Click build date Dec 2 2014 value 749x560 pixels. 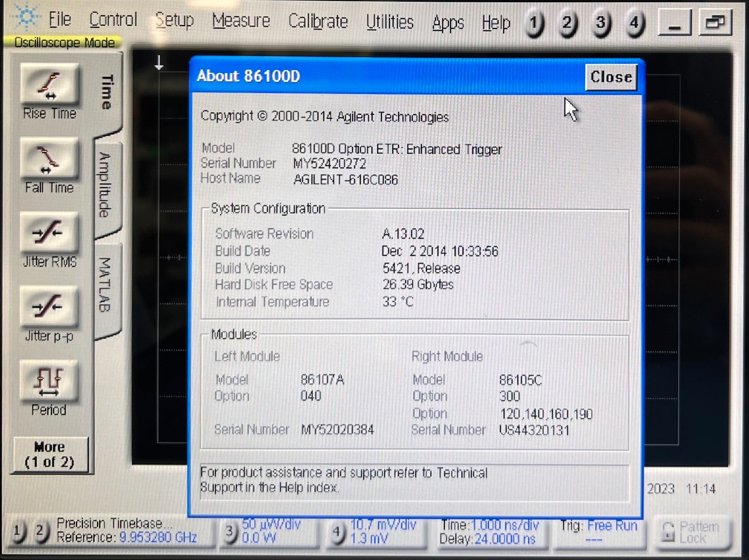point(440,252)
